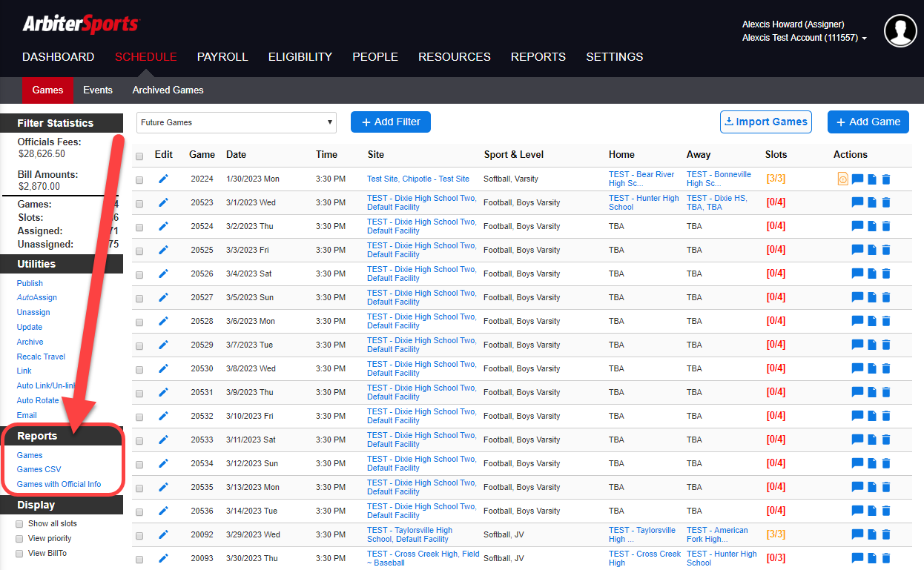Screen dimensions: 924x570
Task: Toggle the select-all games header checkbox
Action: [x=139, y=156]
